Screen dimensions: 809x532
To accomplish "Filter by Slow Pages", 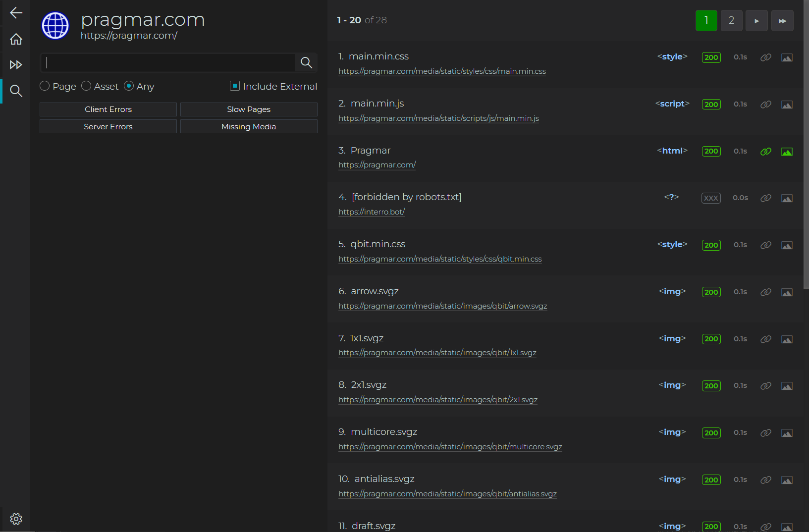I will click(x=249, y=109).
